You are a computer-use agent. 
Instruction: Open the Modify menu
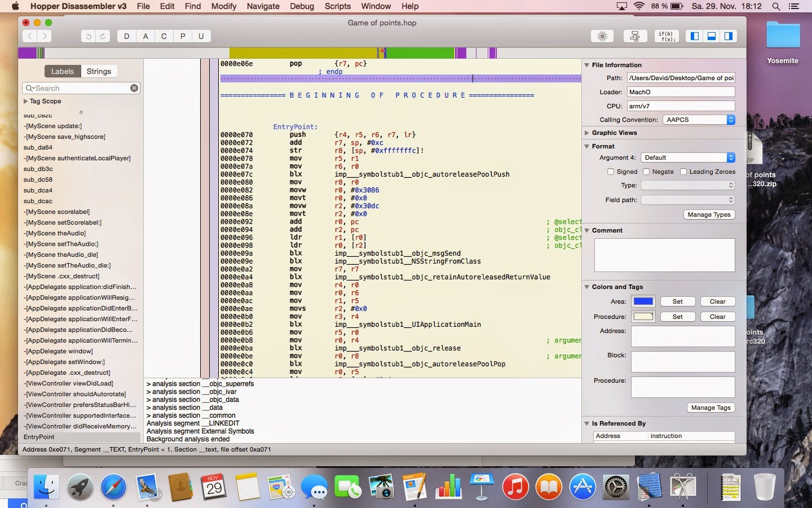click(224, 6)
